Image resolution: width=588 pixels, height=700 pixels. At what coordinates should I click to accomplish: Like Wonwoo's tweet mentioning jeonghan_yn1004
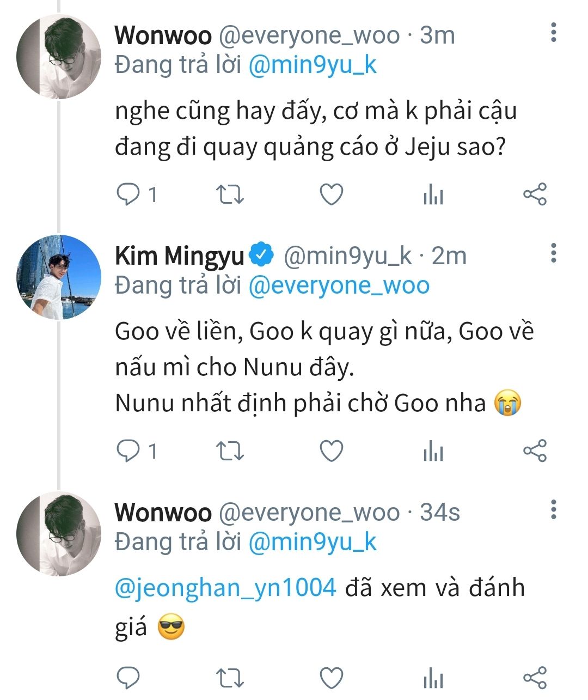pos(331,678)
